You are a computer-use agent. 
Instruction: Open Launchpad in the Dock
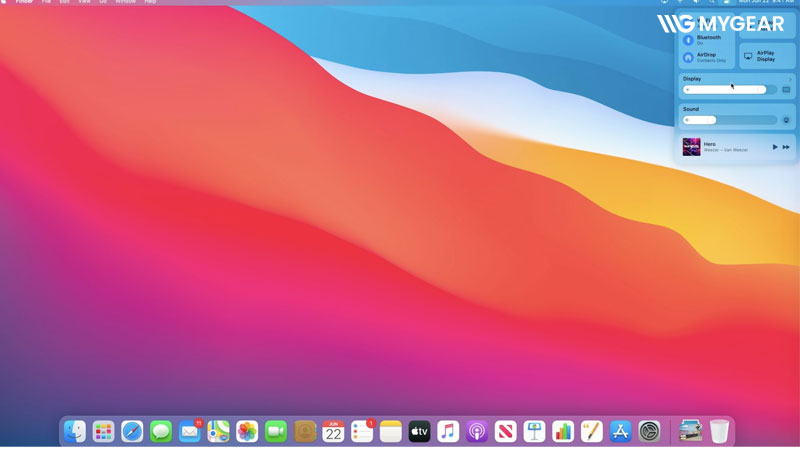click(104, 432)
